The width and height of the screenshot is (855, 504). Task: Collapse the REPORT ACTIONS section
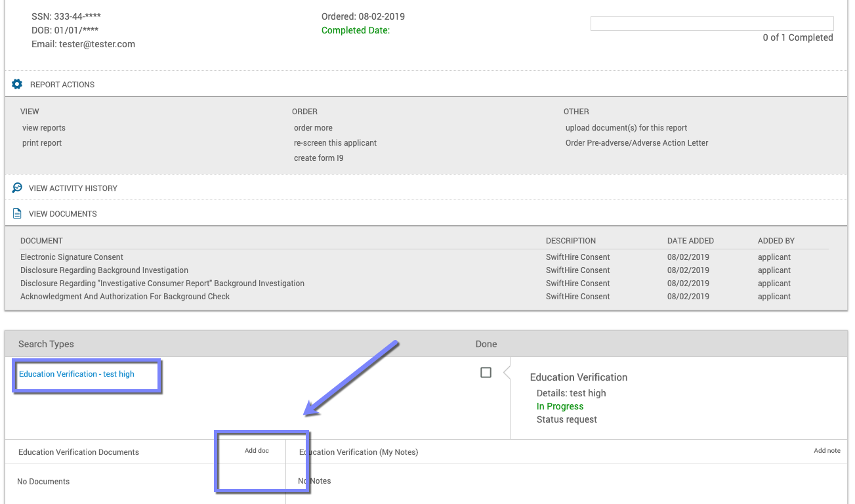[x=62, y=85]
